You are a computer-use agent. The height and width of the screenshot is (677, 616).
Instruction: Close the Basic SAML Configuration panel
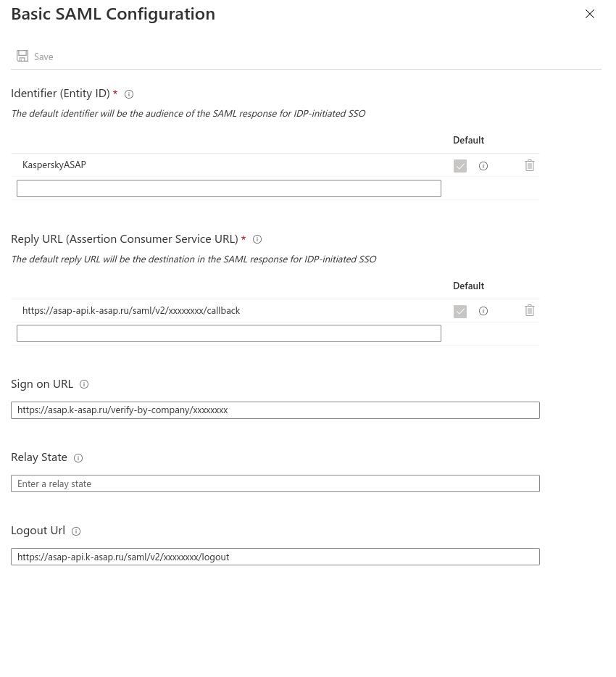click(590, 14)
